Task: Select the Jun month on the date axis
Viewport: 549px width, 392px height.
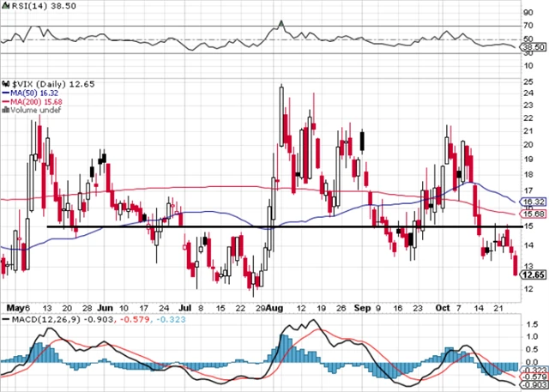Action: (106, 306)
